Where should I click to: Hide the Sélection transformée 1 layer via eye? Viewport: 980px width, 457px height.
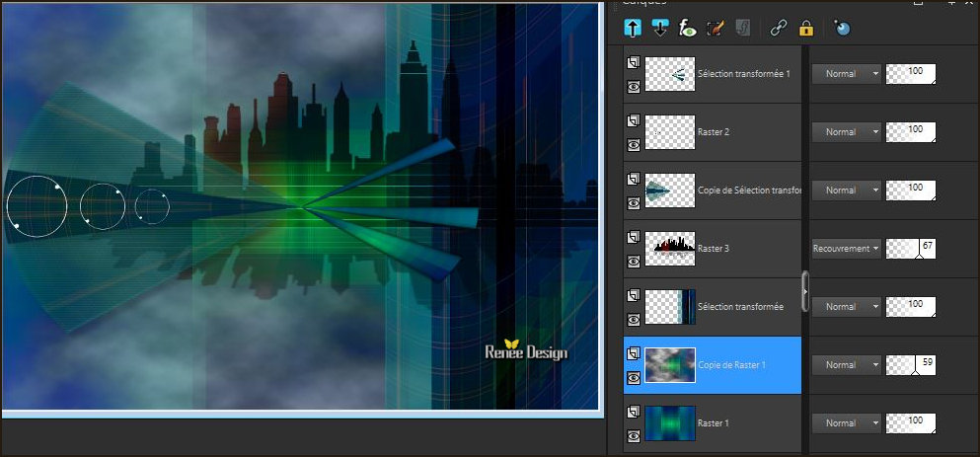[634, 87]
